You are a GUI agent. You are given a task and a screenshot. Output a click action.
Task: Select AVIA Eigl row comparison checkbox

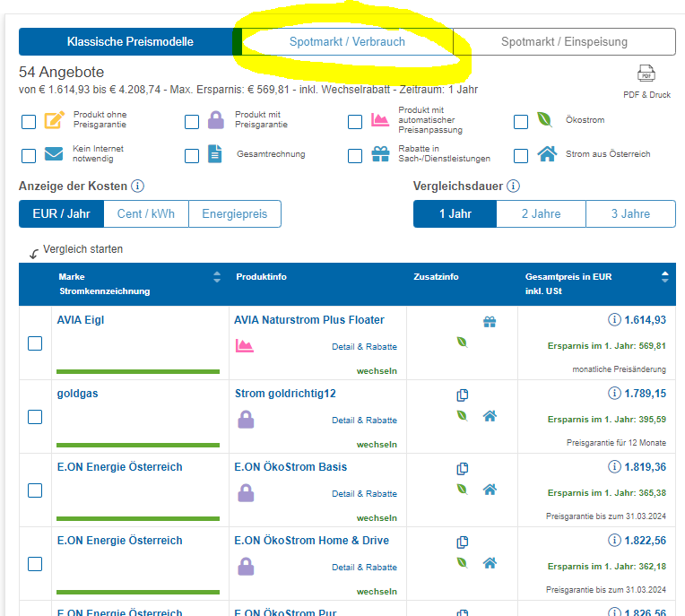35,343
